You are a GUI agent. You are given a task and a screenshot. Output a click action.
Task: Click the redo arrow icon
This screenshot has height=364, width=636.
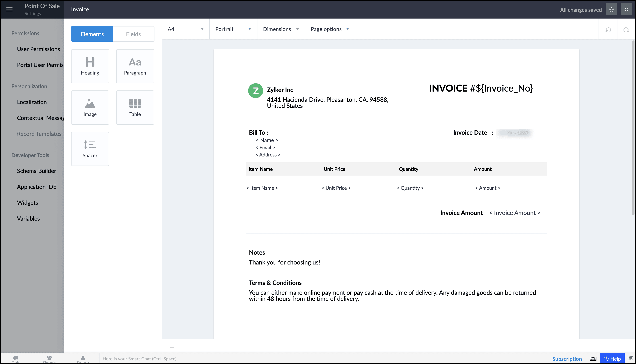[x=626, y=30]
